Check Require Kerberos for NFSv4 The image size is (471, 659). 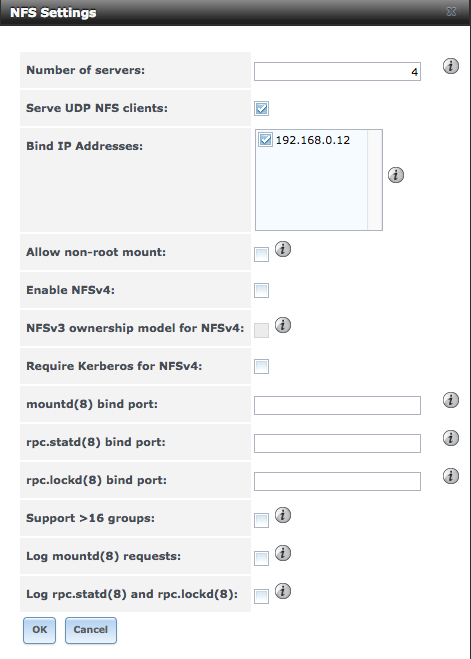[261, 366]
